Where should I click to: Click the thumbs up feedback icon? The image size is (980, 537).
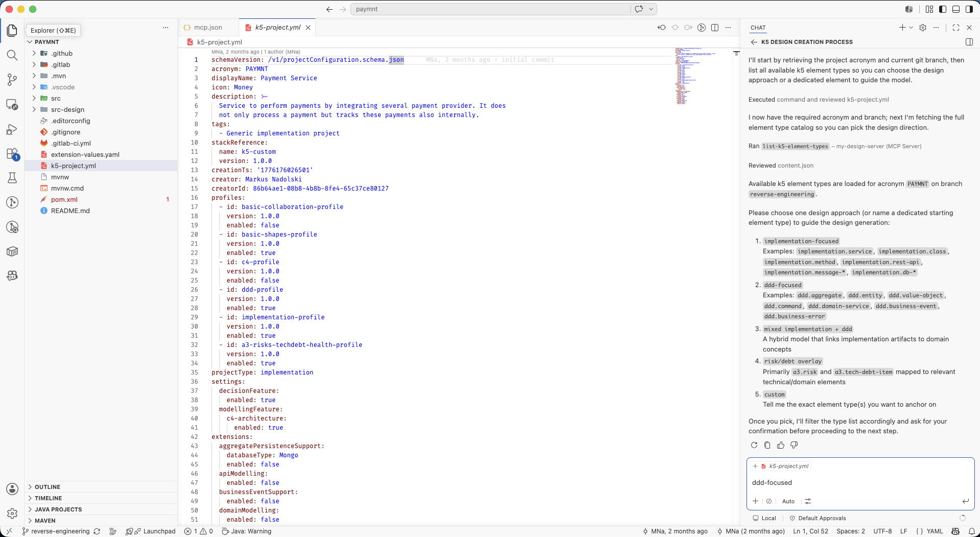pos(781,445)
